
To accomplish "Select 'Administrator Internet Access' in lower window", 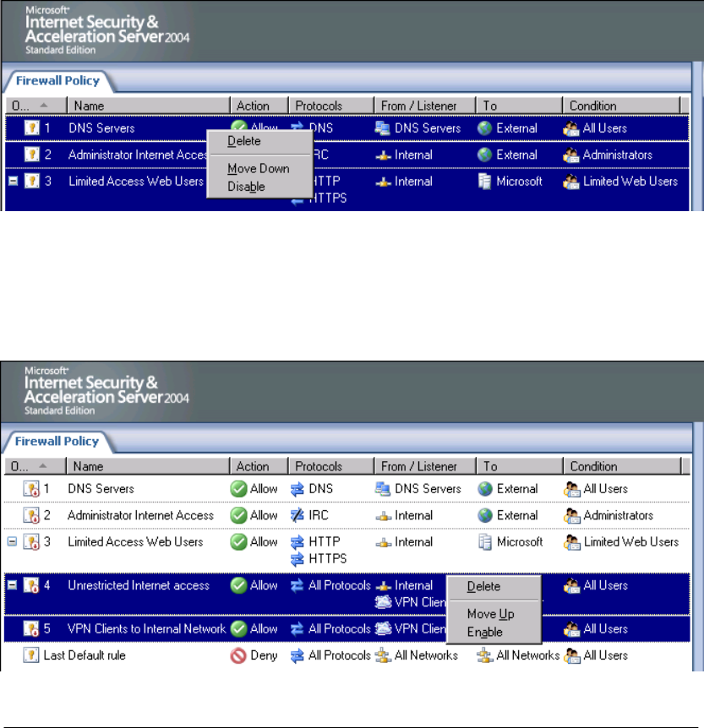I will [x=140, y=515].
